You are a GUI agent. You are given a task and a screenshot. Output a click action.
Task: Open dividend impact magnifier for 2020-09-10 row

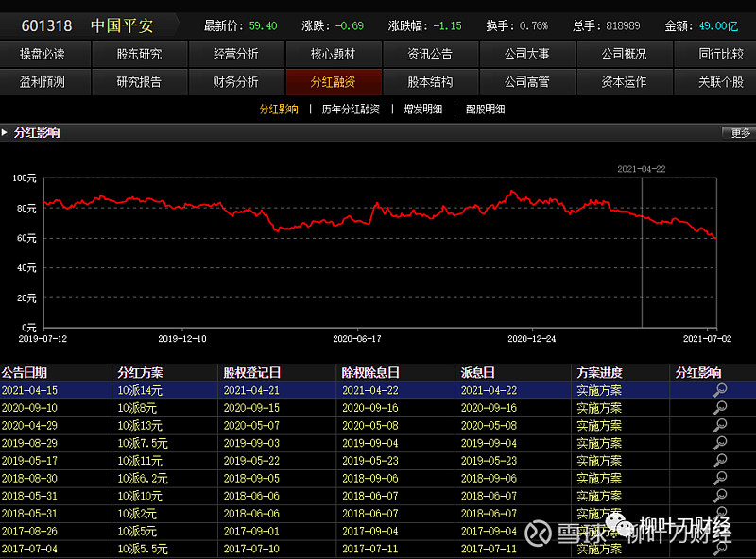pyautogui.click(x=720, y=408)
